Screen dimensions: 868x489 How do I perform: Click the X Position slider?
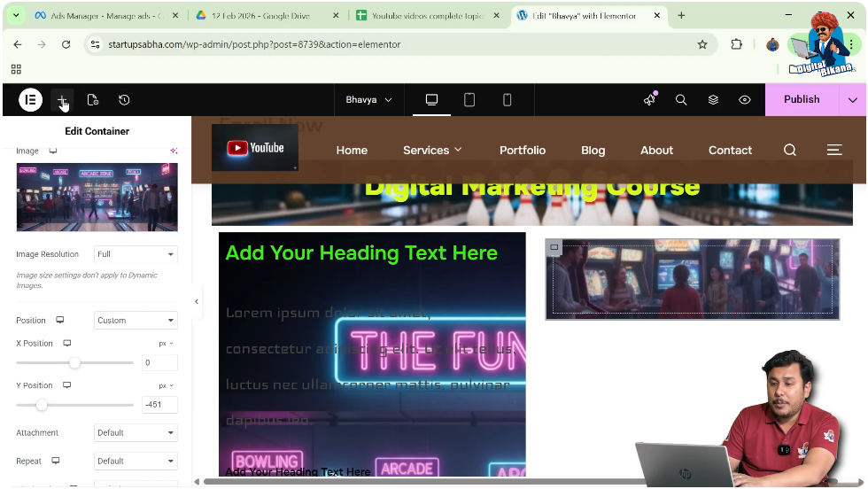pyautogui.click(x=74, y=362)
